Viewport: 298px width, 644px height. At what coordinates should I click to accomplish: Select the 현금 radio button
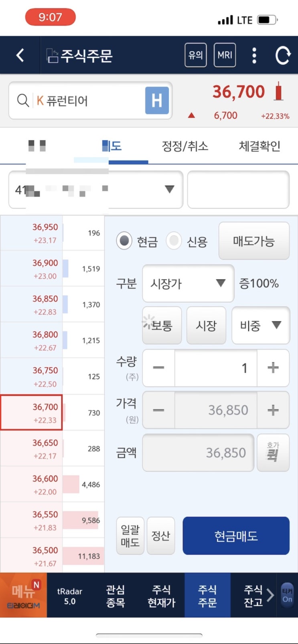124,241
